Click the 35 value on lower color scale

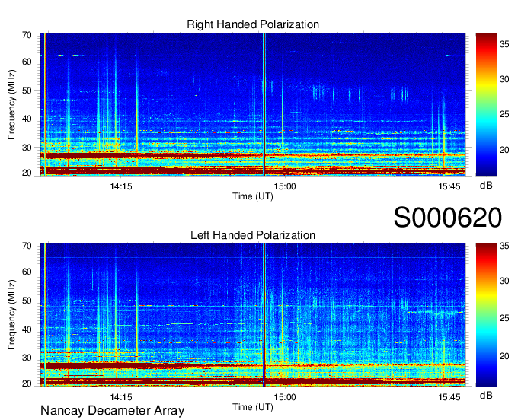(504, 246)
